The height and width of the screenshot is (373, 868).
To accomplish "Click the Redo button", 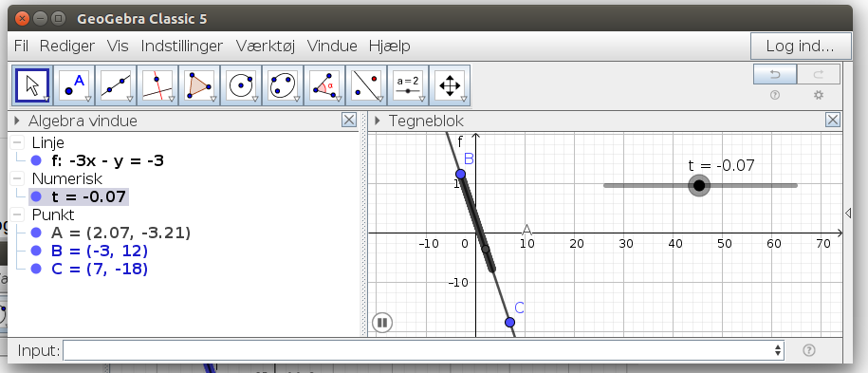I will coord(819,74).
